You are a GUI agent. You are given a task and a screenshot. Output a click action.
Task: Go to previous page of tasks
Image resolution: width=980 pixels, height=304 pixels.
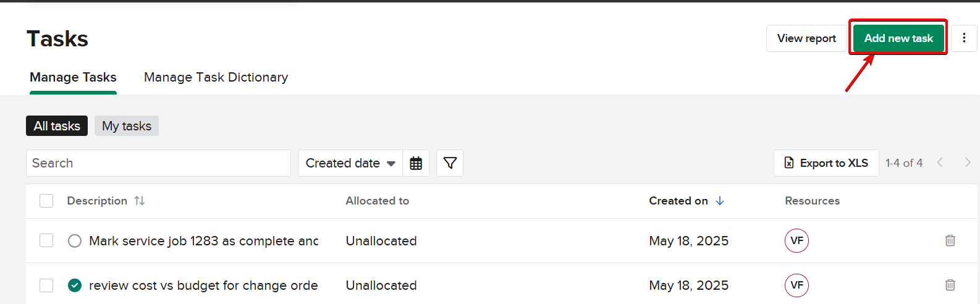point(940,163)
